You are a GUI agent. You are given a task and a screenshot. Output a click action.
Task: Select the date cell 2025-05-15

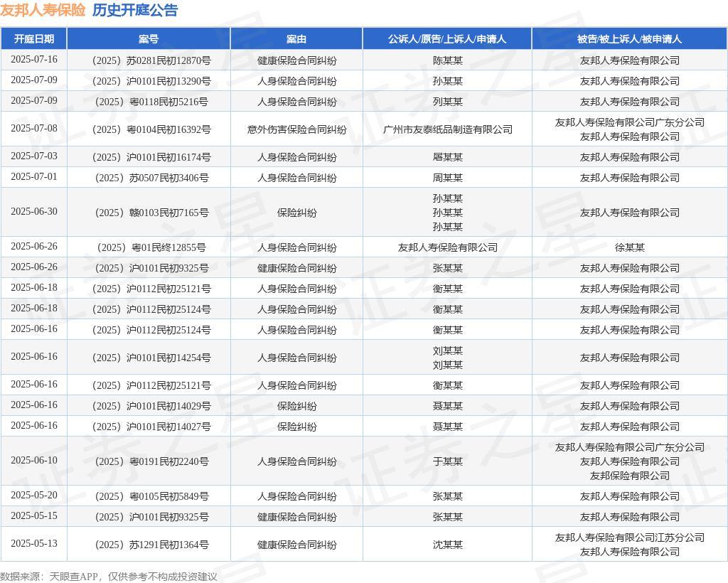34,515
